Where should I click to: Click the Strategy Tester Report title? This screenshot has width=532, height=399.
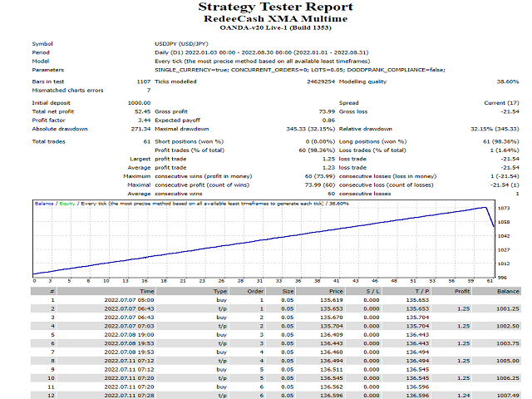point(264,7)
